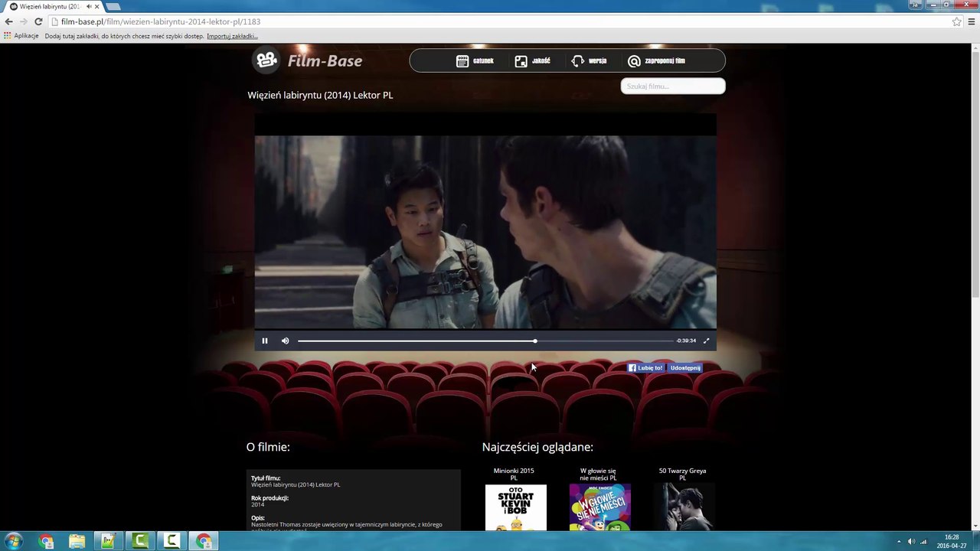Image resolution: width=980 pixels, height=551 pixels.
Task: Bookmark this page with the star
Action: tap(957, 21)
